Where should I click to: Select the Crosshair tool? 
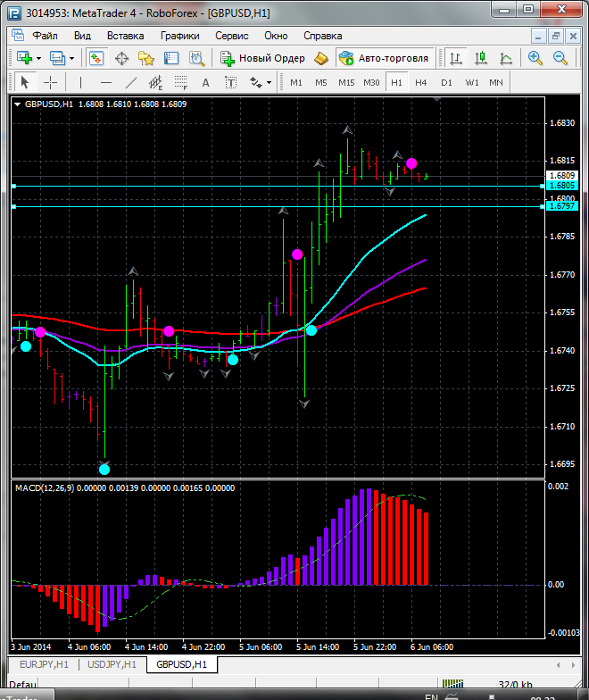50,82
